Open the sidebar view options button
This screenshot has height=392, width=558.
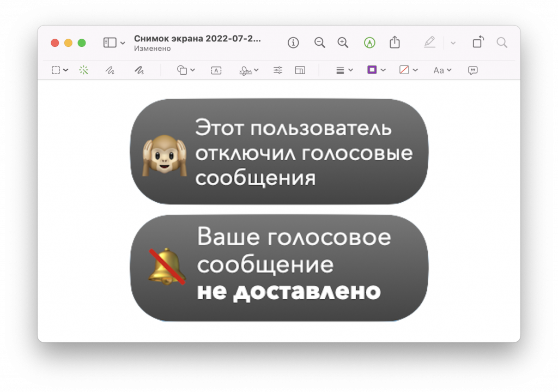coord(110,43)
